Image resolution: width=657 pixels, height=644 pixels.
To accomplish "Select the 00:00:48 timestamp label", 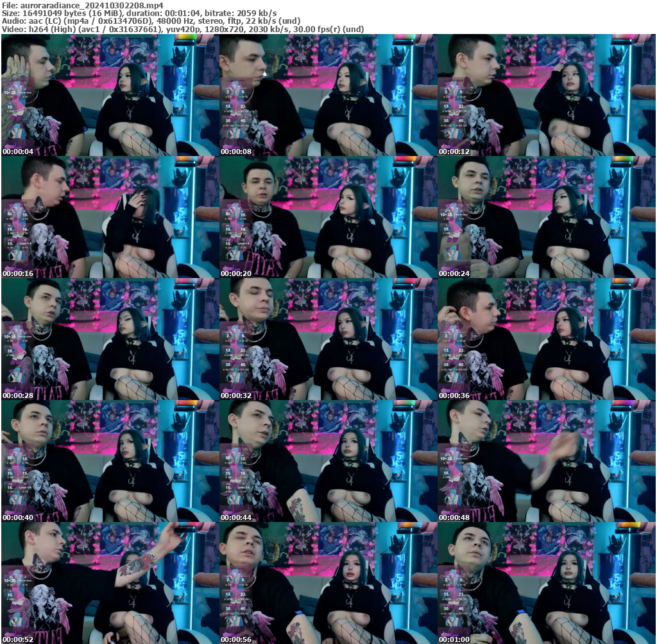I will tap(456, 518).
